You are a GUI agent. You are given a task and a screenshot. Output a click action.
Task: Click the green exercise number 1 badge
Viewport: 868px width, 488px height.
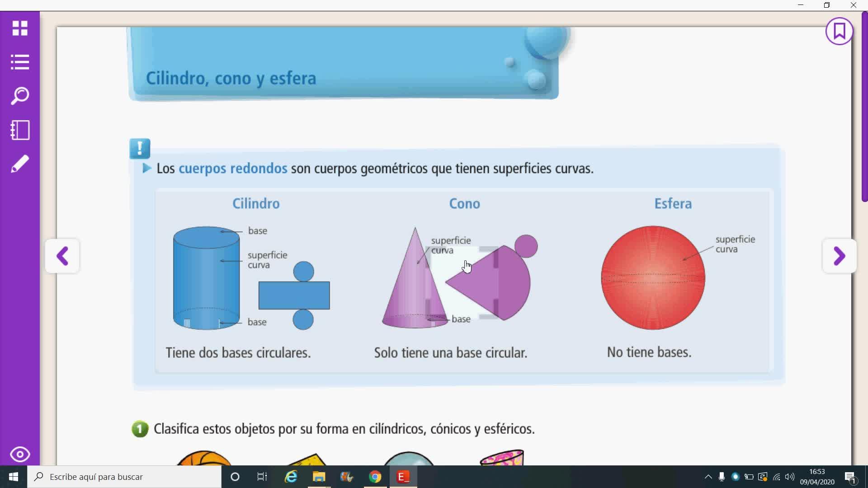coord(140,429)
